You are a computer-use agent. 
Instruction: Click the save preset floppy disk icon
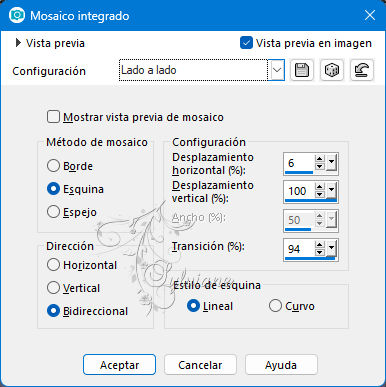(x=302, y=70)
